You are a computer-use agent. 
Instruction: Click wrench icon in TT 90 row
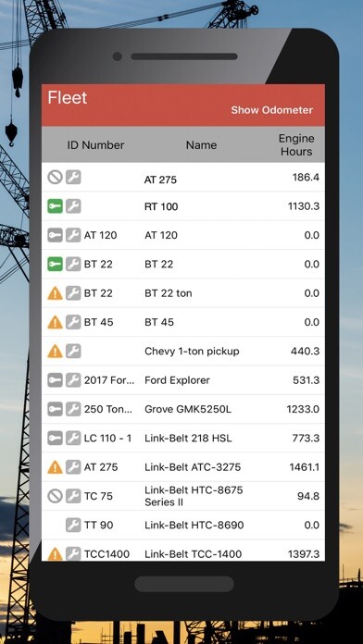coord(73,525)
